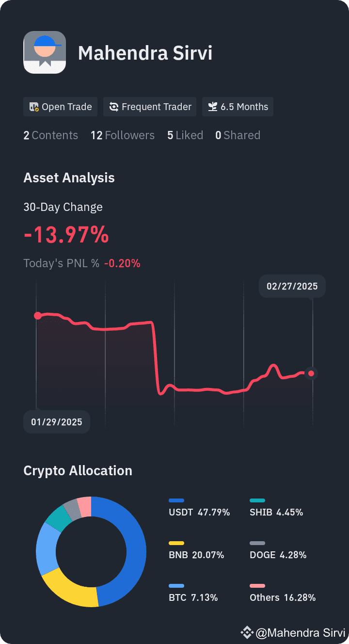
Task: Open the 12 Followers list
Action: tap(123, 135)
